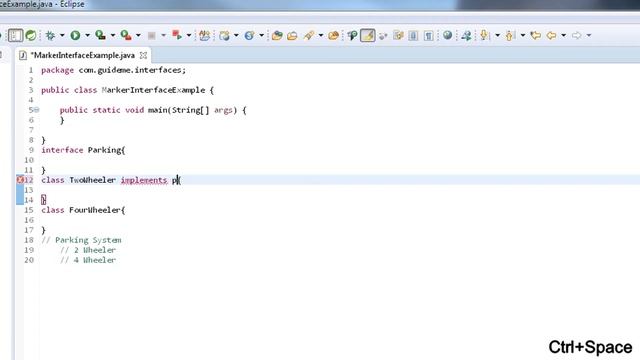Open the Run configurations dropdown arrow
The image size is (640, 360).
(87, 36)
